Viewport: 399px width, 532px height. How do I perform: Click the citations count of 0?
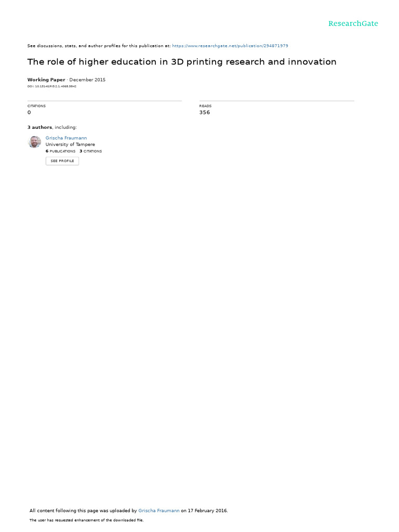(29, 112)
